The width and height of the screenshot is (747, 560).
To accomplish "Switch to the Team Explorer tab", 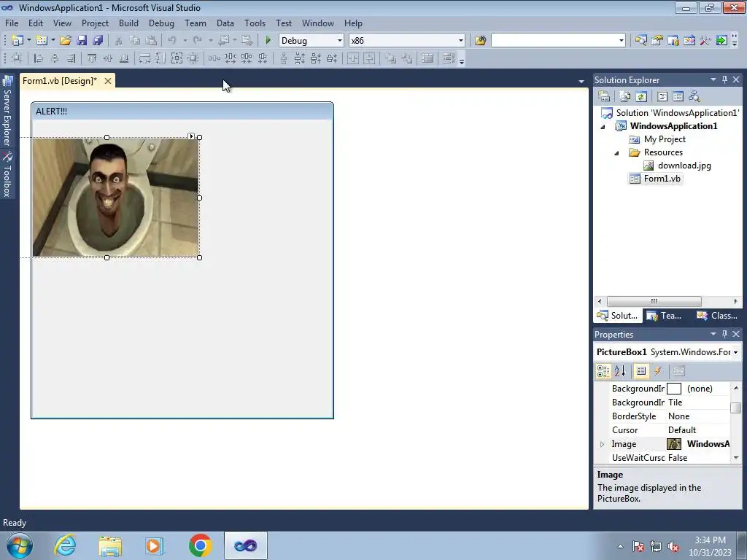I will click(665, 316).
